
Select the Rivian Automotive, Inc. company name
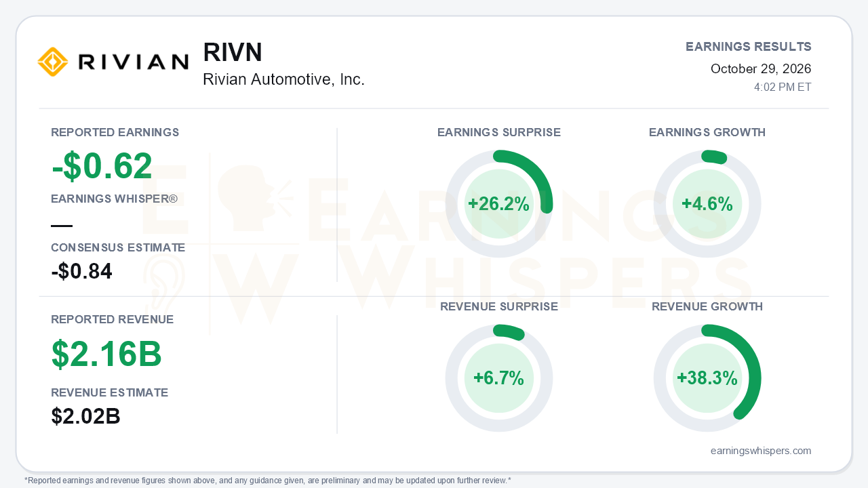click(283, 79)
